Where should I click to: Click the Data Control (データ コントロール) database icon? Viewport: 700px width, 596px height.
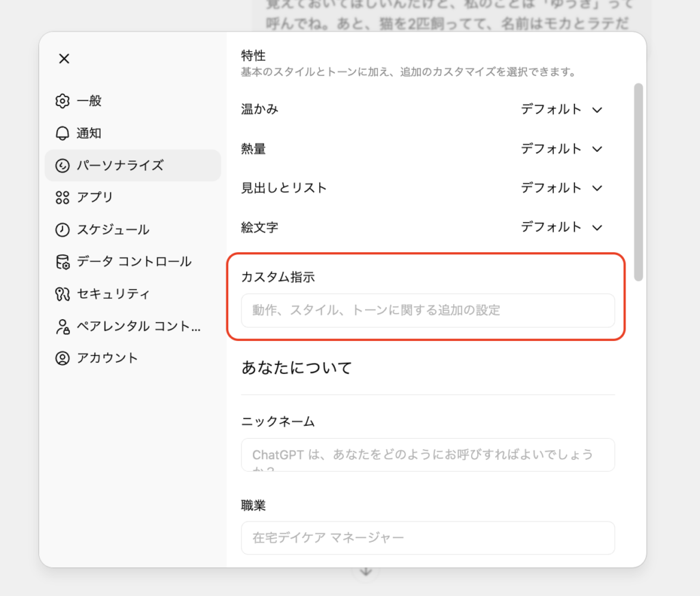[62, 262]
